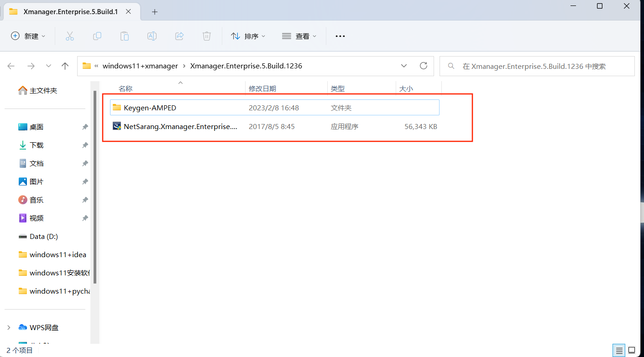Click the Delete trash icon
Screen dimensions: 644x357
click(x=207, y=36)
